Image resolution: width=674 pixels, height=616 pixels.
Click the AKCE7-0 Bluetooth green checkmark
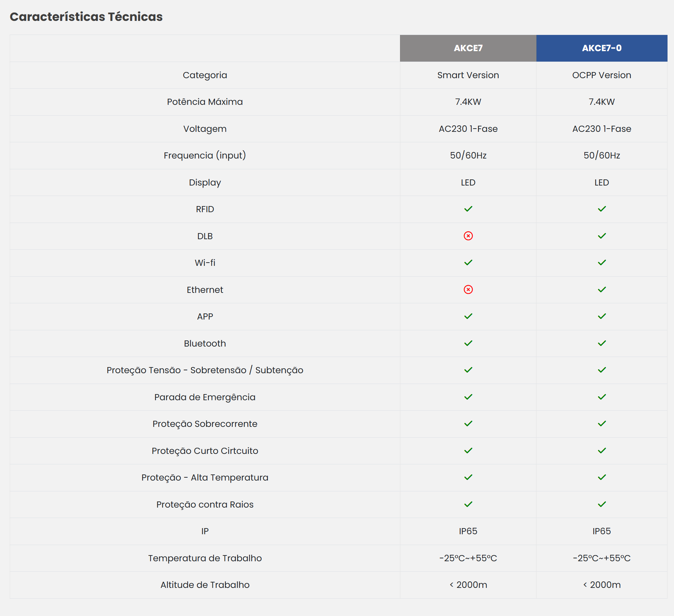[602, 343]
